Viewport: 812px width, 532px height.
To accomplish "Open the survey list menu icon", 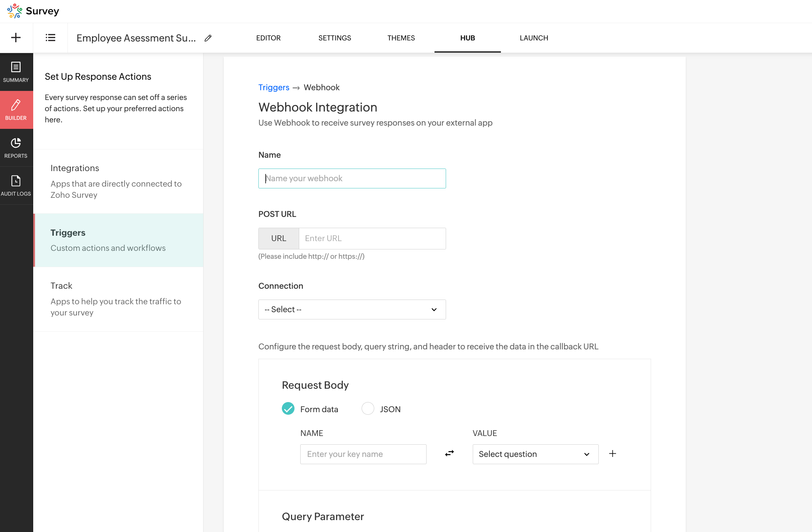I will tap(50, 38).
